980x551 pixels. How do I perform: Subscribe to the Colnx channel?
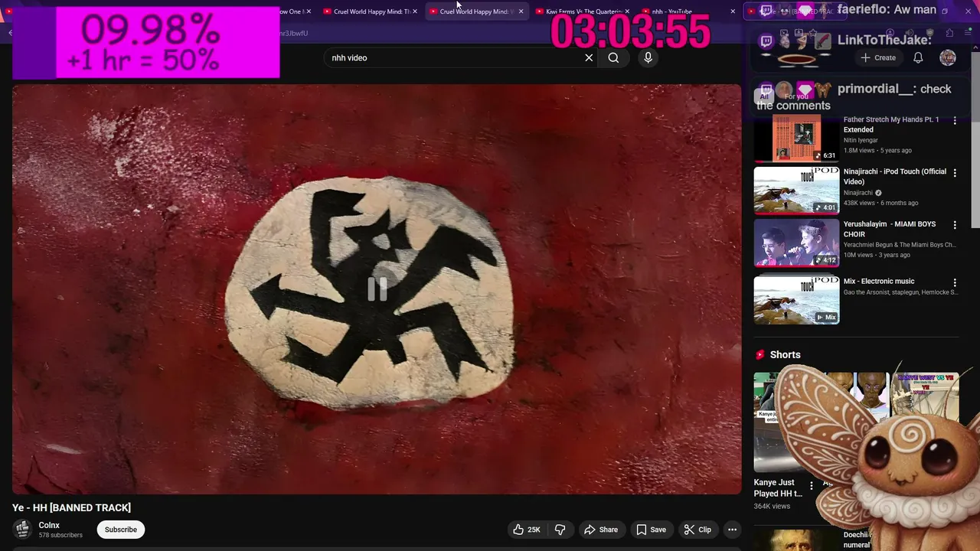pyautogui.click(x=121, y=530)
